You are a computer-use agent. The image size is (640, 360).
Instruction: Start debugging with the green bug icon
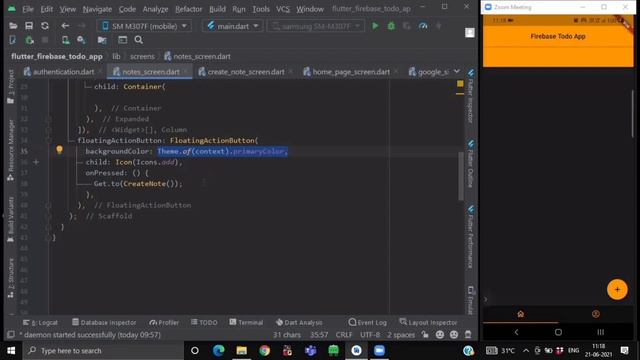[391, 26]
